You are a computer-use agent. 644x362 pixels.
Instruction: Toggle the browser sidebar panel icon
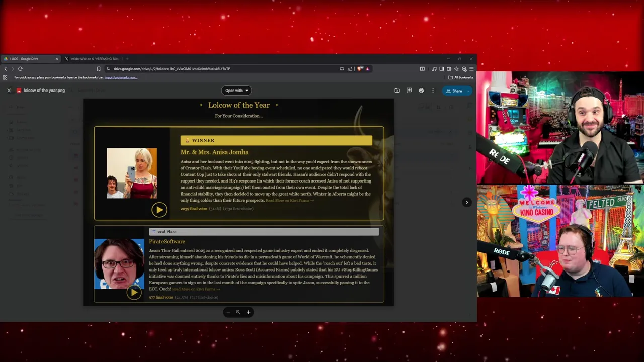coord(442,69)
